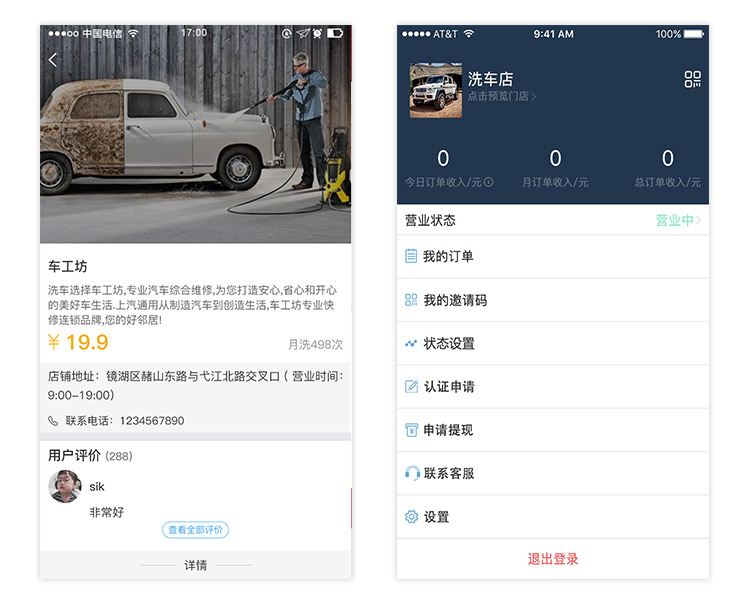The image size is (750, 608).
Task: Tap the 月洗498次 monthly count
Action: pyautogui.click(x=315, y=344)
